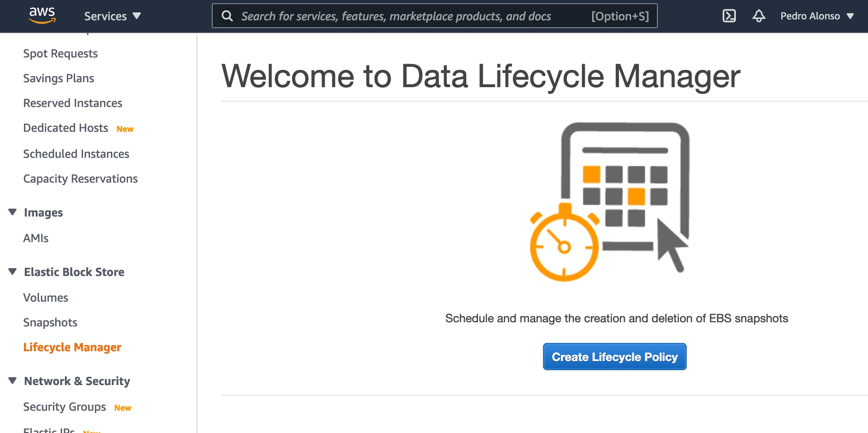
Task: Open the Services dropdown menu
Action: click(x=112, y=16)
